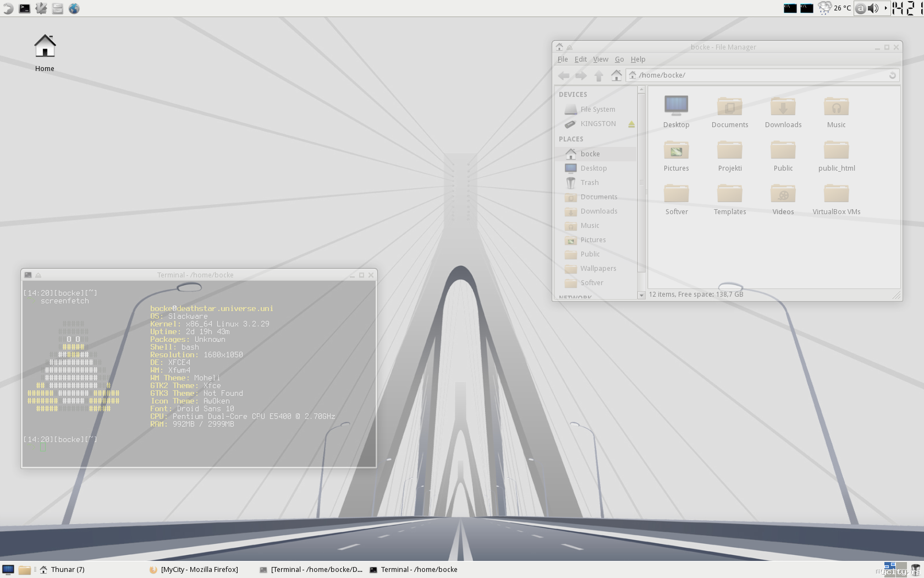Open the Xfce mouse applications menu
The image size is (924, 578).
[8, 8]
